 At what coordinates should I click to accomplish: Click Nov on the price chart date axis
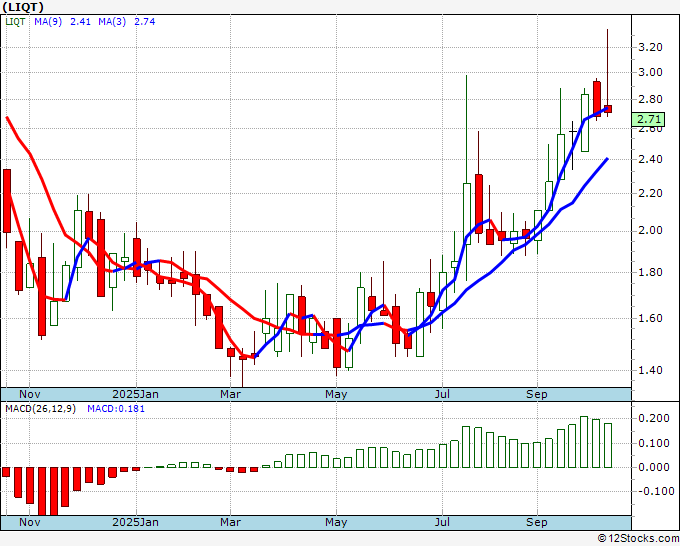(30, 394)
